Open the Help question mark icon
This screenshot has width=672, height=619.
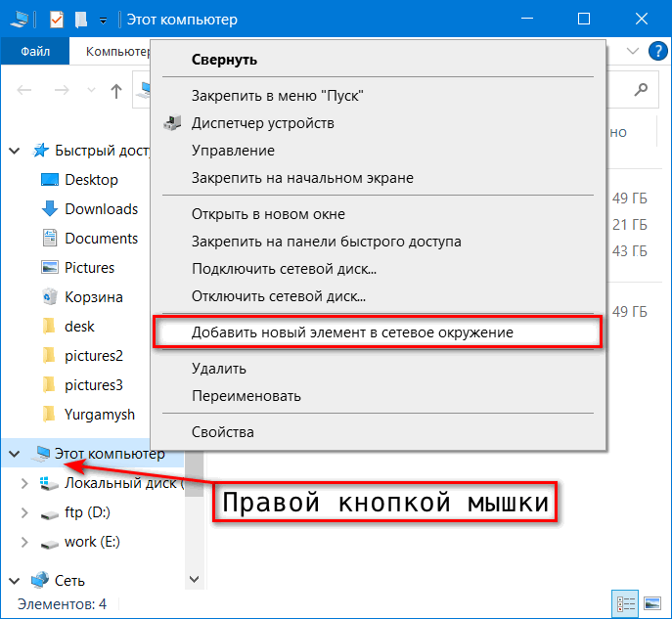coord(658,51)
